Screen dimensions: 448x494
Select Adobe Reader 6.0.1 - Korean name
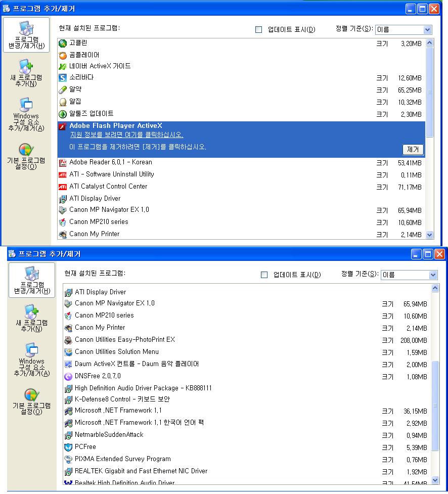point(111,162)
